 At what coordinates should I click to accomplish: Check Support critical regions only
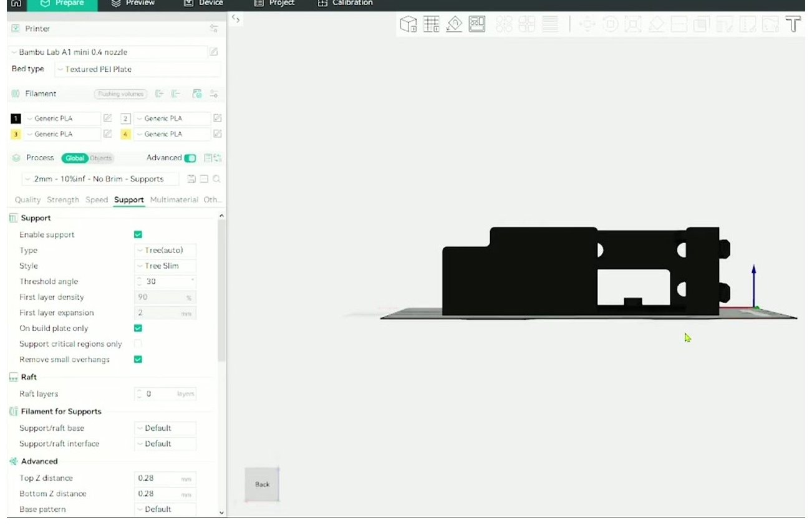tap(138, 344)
